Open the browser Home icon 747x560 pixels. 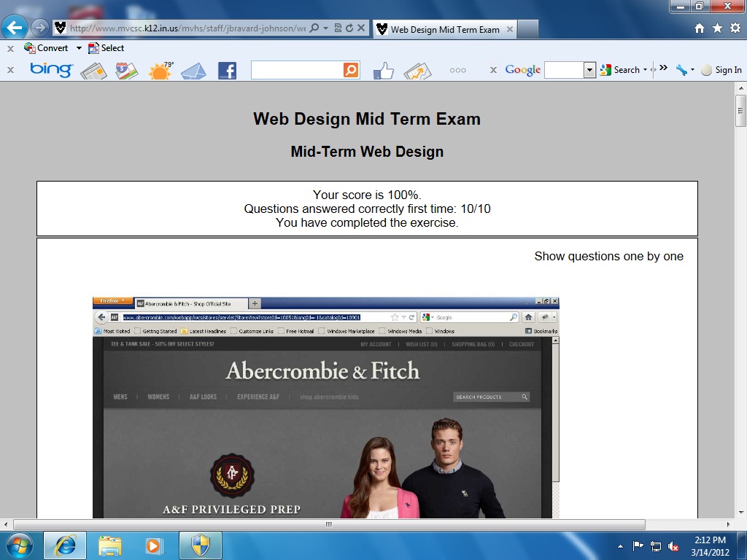point(700,28)
